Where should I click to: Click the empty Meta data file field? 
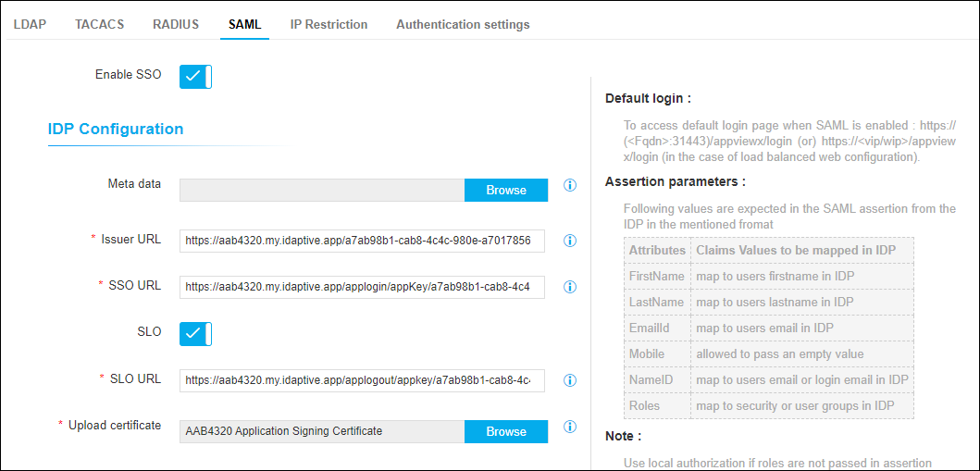(322, 190)
